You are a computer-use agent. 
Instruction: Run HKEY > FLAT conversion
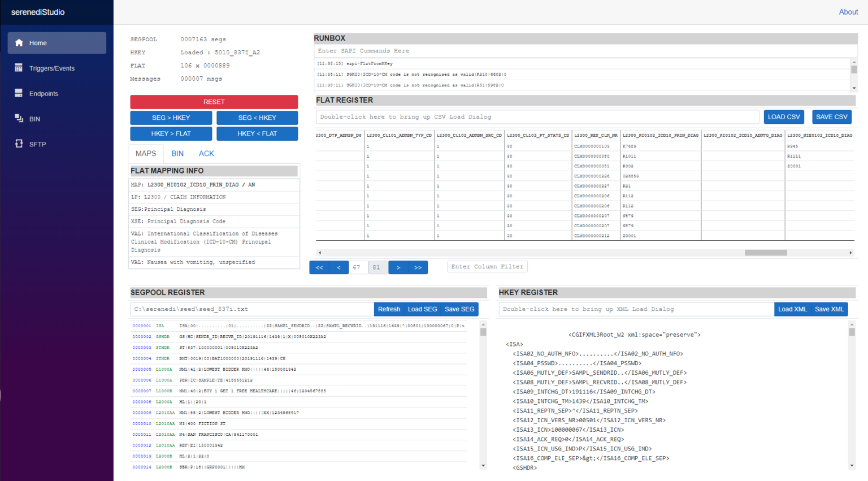tap(171, 133)
